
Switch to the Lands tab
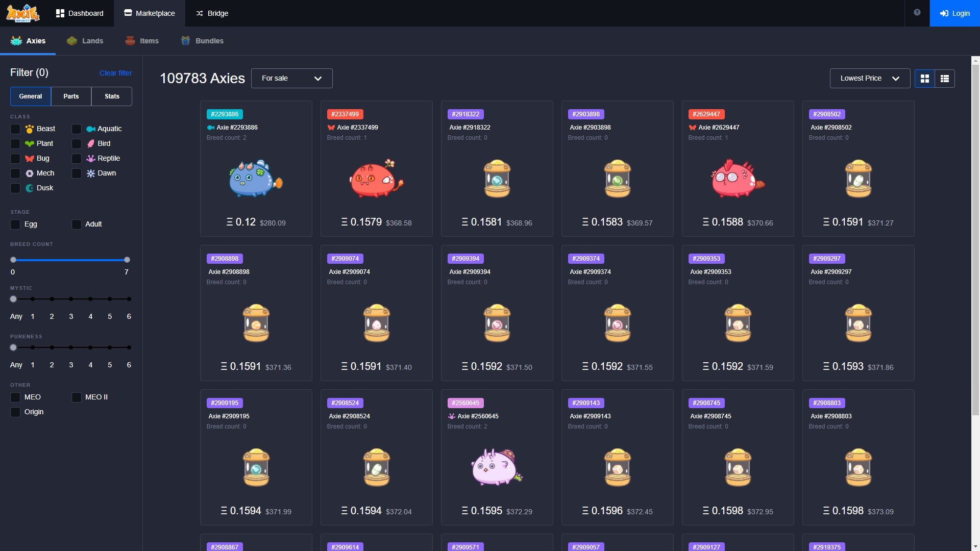pos(85,41)
